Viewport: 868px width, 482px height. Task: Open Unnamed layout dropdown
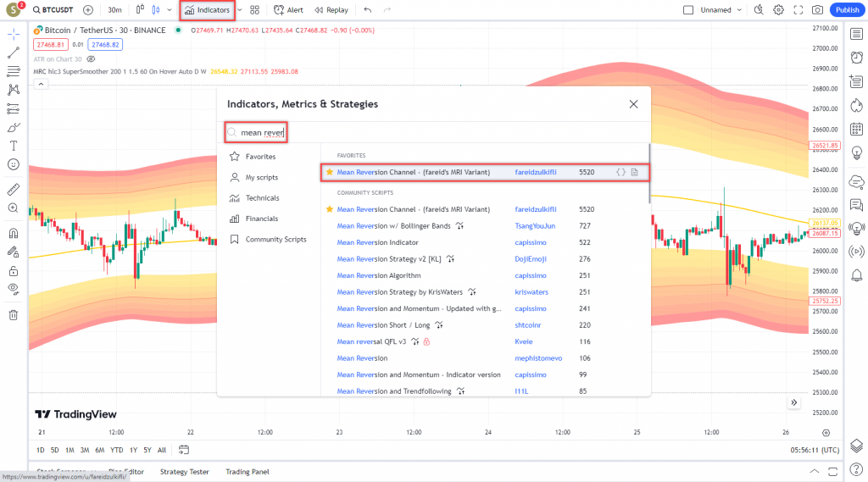tap(721, 10)
